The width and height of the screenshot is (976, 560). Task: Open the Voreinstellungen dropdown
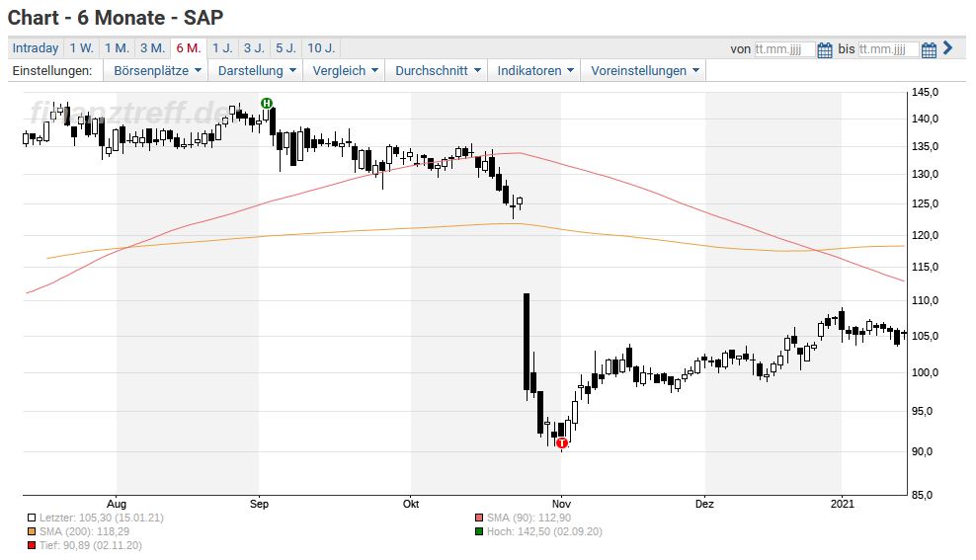(644, 71)
